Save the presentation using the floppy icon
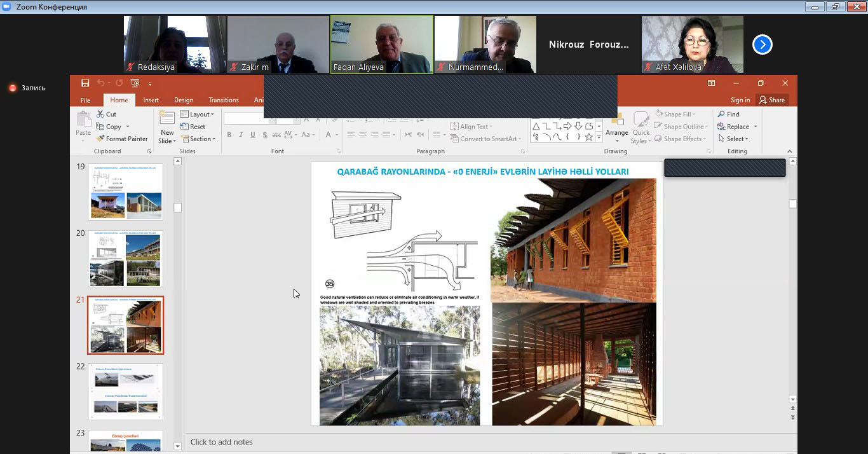Viewport: 868px width, 454px height. point(85,83)
